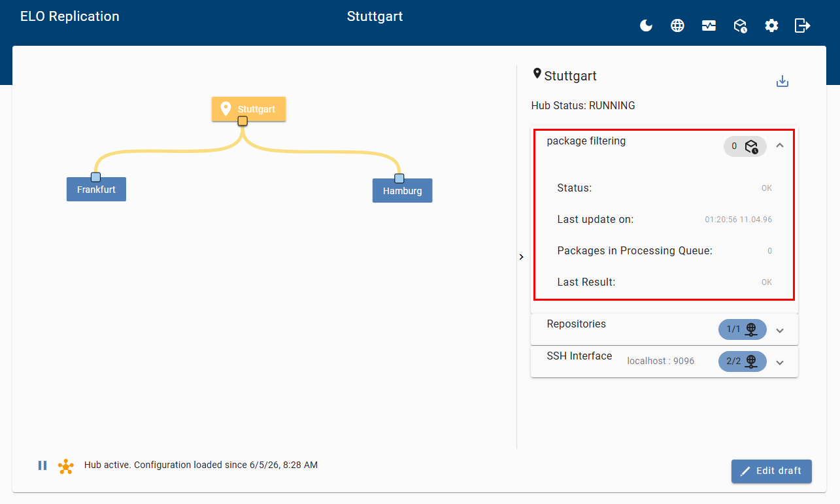Click the Edit draft button
840x504 pixels.
(771, 471)
